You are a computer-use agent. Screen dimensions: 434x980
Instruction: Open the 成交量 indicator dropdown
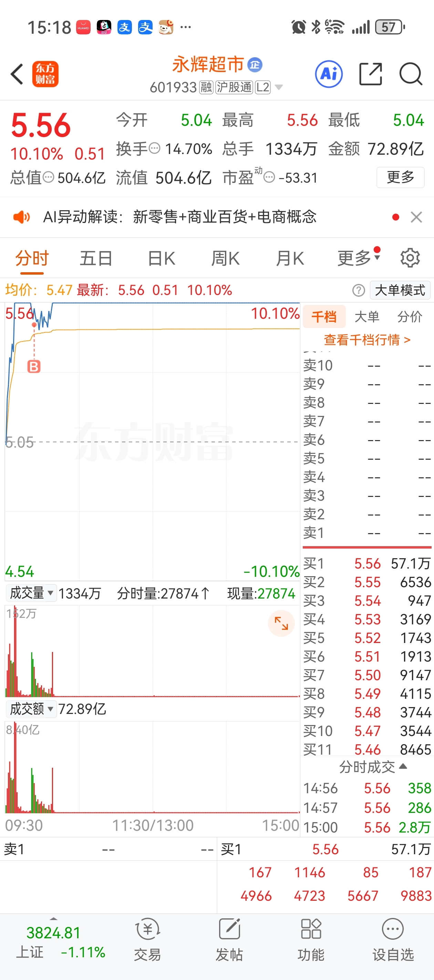click(32, 593)
